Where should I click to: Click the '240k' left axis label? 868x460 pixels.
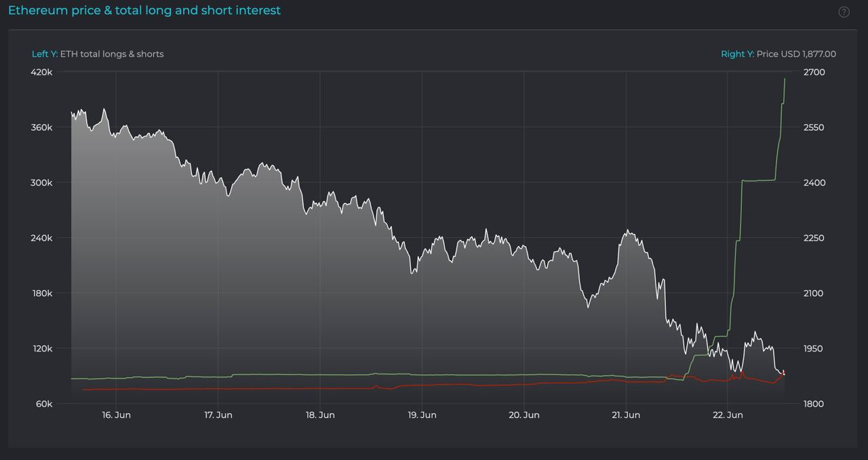click(x=42, y=238)
